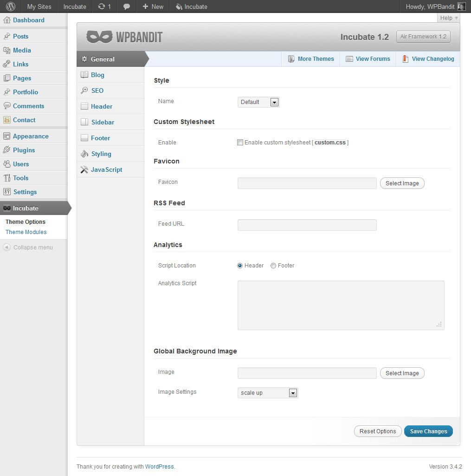Click the Feed URL input field

tap(307, 225)
